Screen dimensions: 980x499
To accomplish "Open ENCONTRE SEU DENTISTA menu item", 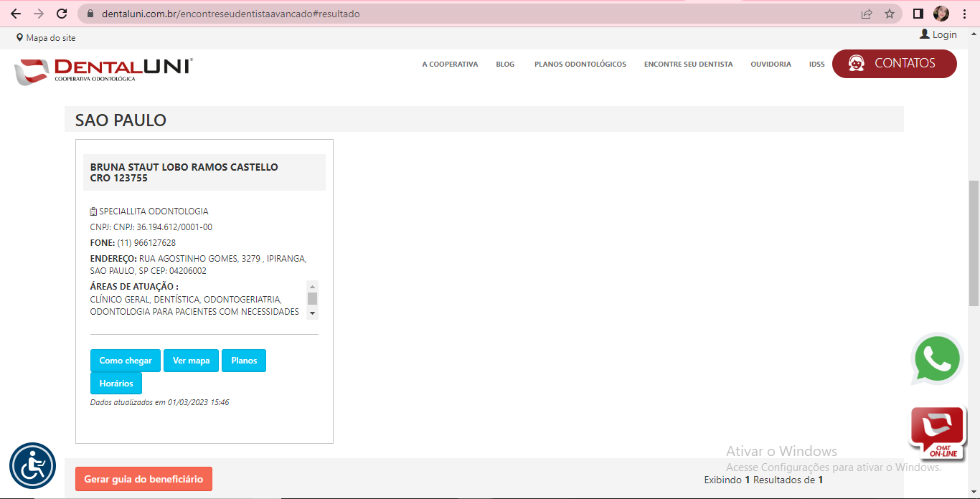I will pos(689,64).
